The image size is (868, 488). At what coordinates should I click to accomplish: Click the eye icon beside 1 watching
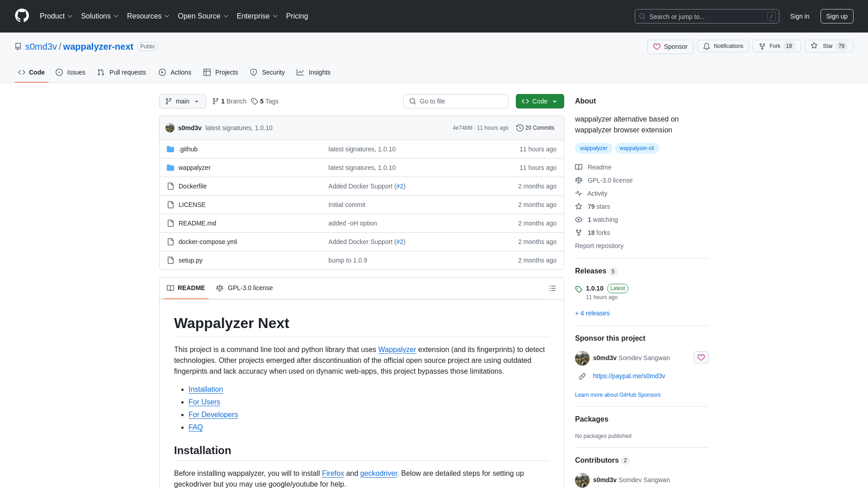(579, 220)
